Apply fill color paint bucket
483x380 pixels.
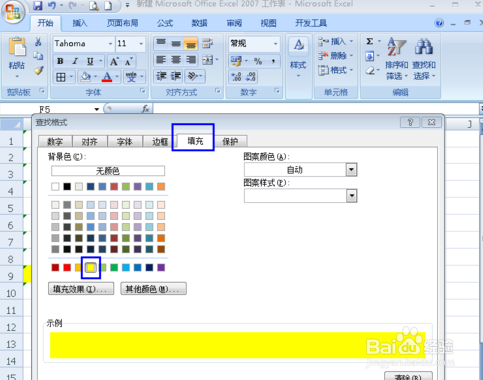[x=85, y=77]
